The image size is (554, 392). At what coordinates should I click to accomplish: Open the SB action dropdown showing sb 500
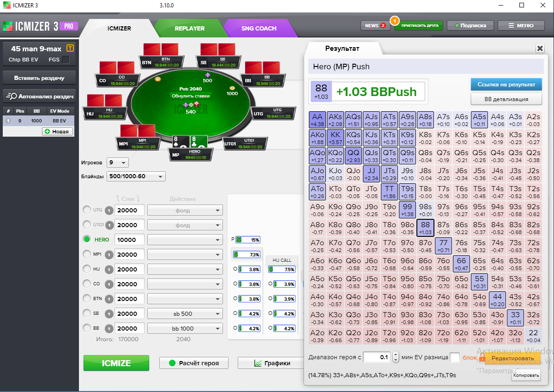pos(185,314)
